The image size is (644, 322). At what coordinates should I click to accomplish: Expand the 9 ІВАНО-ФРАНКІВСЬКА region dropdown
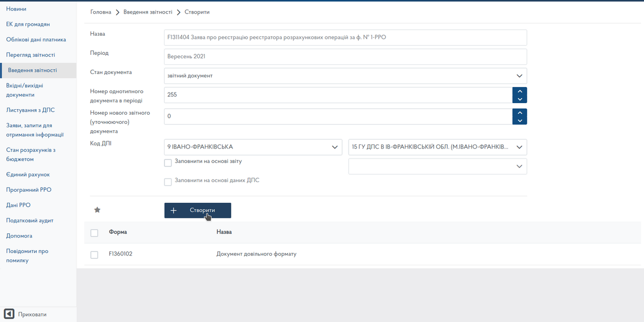[253, 147]
